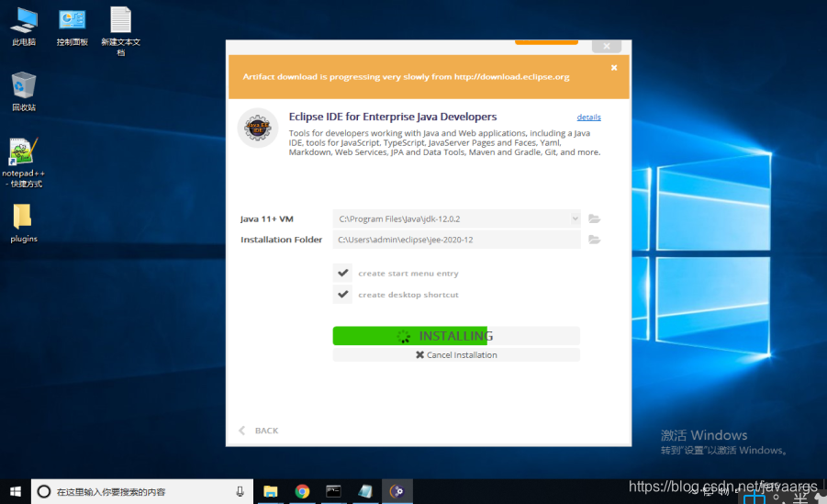The height and width of the screenshot is (504, 827).
Task: Click the Installation Folder label
Action: (281, 240)
